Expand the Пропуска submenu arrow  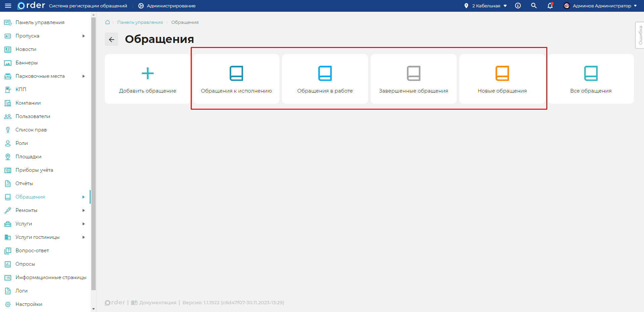pos(84,36)
